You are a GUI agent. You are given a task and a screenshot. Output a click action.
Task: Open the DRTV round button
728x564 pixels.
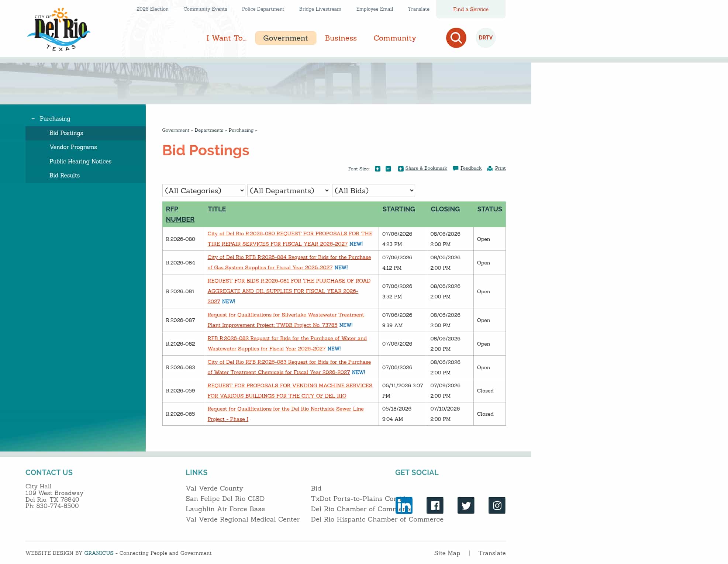(x=486, y=38)
